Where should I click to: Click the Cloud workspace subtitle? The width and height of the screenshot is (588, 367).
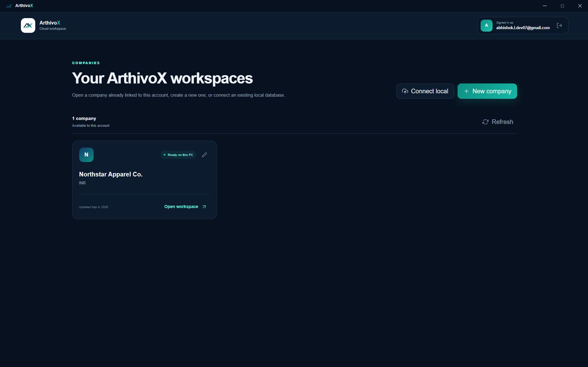click(53, 29)
